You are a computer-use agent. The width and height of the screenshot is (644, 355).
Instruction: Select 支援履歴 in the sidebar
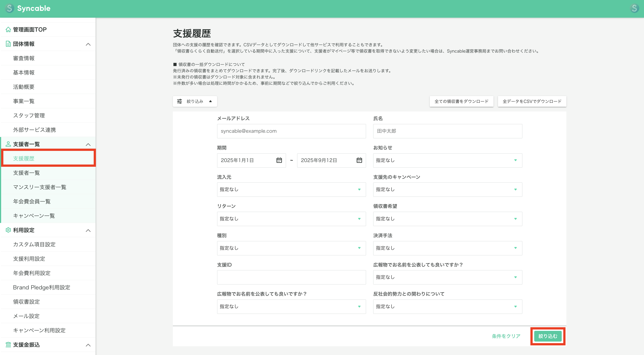click(24, 158)
